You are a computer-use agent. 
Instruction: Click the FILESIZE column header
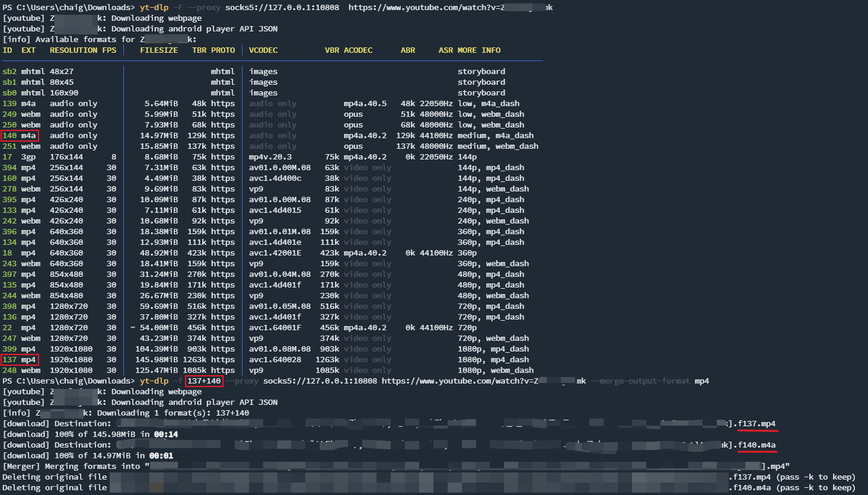[159, 50]
